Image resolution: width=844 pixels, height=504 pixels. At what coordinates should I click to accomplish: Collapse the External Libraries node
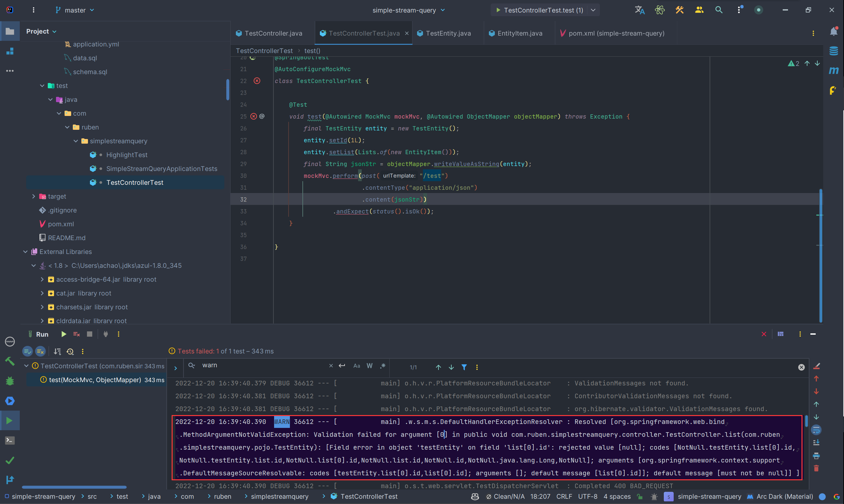tap(25, 252)
